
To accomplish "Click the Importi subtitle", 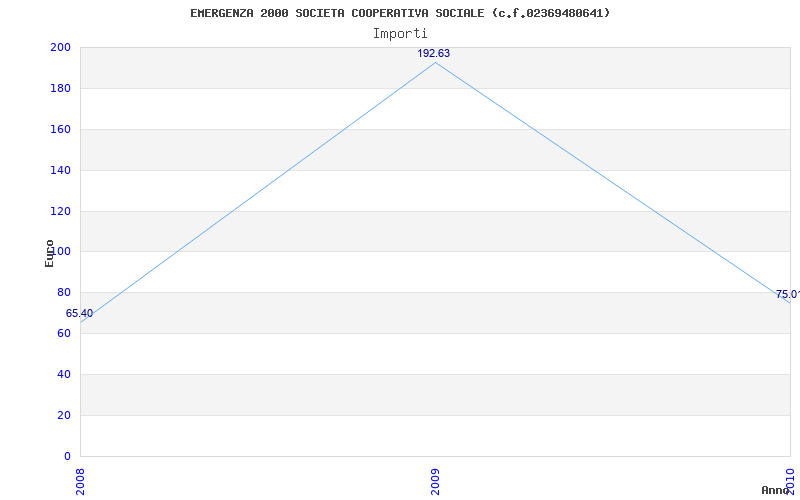I will tap(400, 34).
